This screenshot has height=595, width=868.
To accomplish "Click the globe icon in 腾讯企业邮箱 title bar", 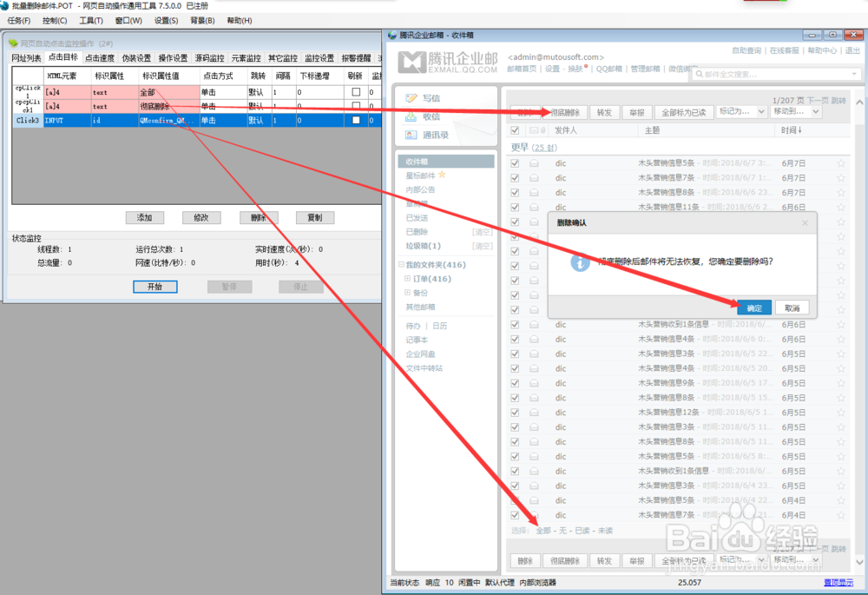I will click(392, 35).
